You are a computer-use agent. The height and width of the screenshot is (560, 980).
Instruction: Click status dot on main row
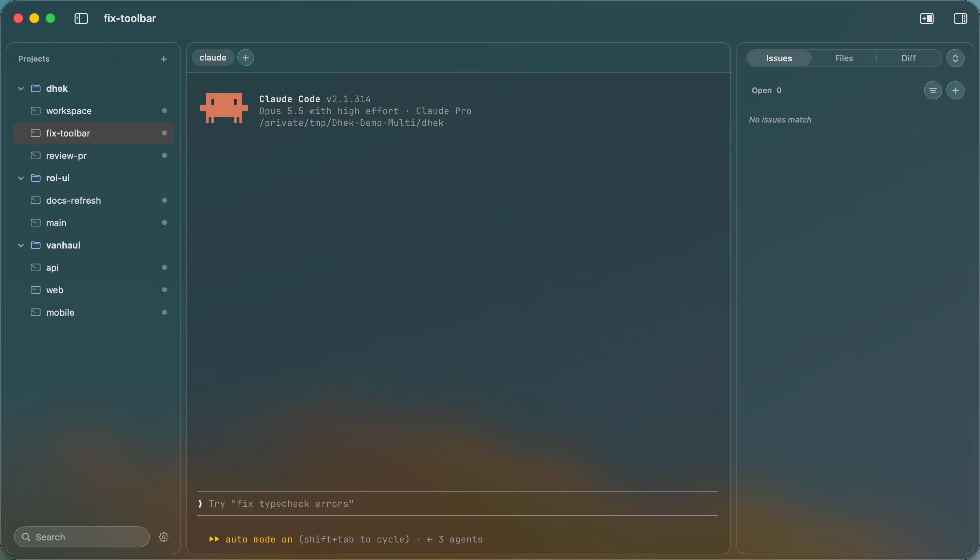[164, 223]
